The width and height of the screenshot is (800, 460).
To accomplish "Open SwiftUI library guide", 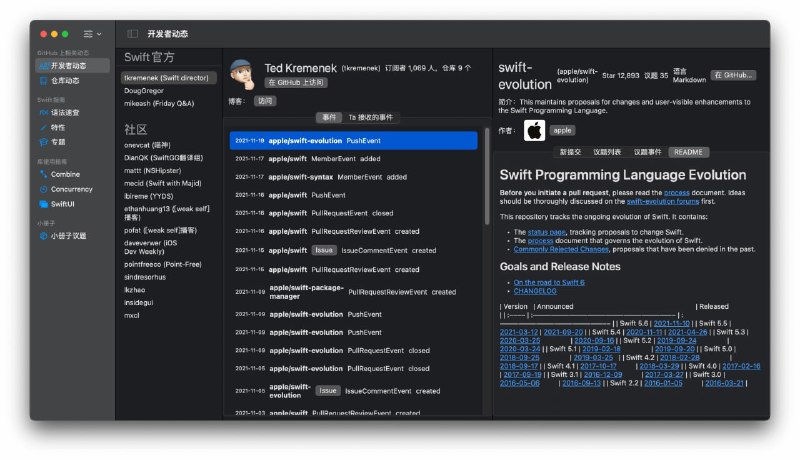I will coord(72,204).
